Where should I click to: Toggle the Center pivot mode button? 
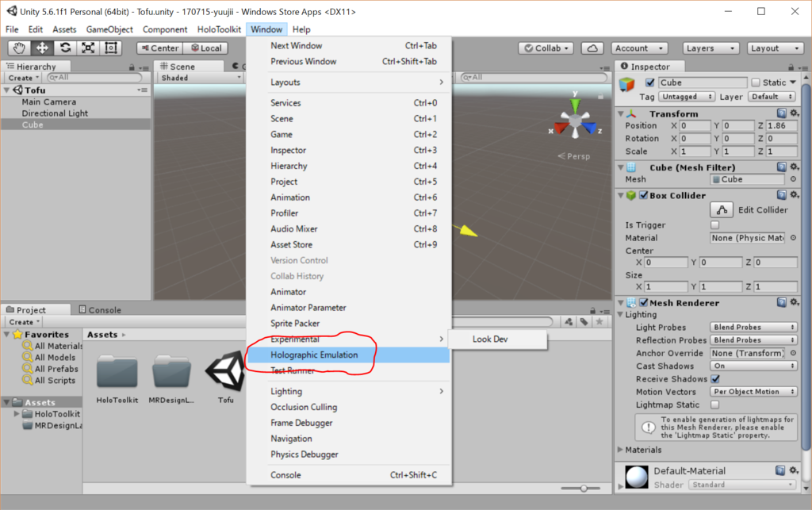pos(159,48)
